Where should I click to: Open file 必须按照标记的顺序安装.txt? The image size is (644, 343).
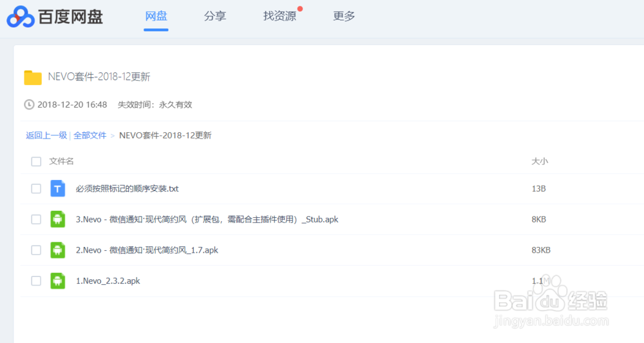(x=128, y=189)
